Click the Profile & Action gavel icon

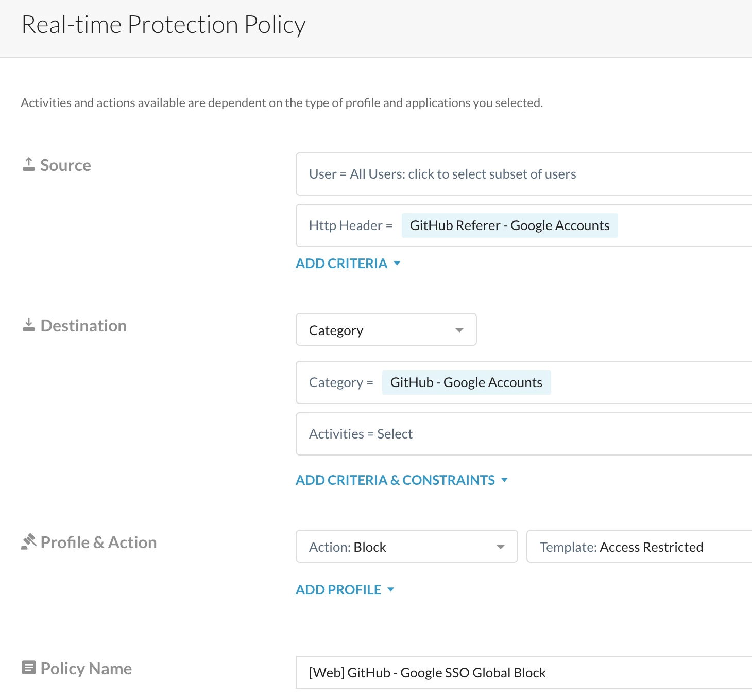(x=28, y=541)
